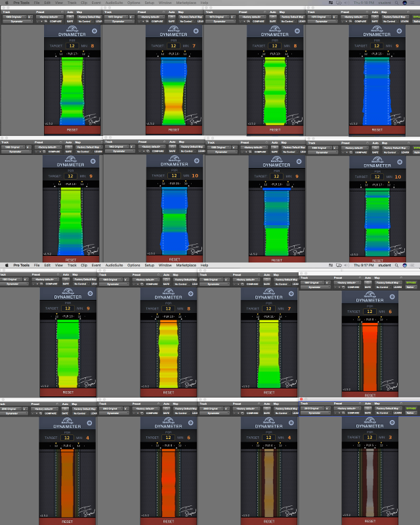
Task: Click RESET in the MIN 3 window
Action: (x=369, y=521)
